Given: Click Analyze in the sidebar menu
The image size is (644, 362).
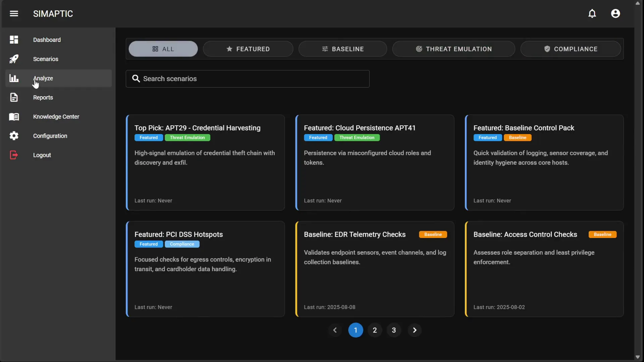Looking at the screenshot, I should pos(43,78).
